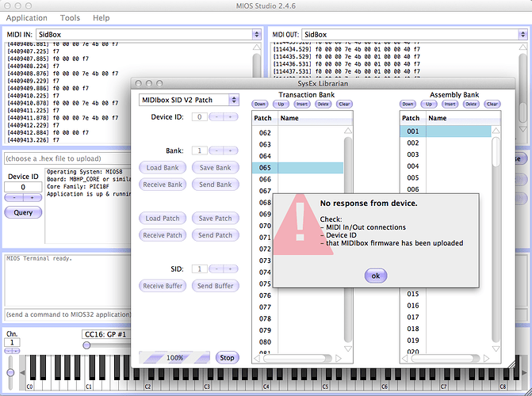Click the Save Patch button
The image size is (532, 396).
coord(216,219)
